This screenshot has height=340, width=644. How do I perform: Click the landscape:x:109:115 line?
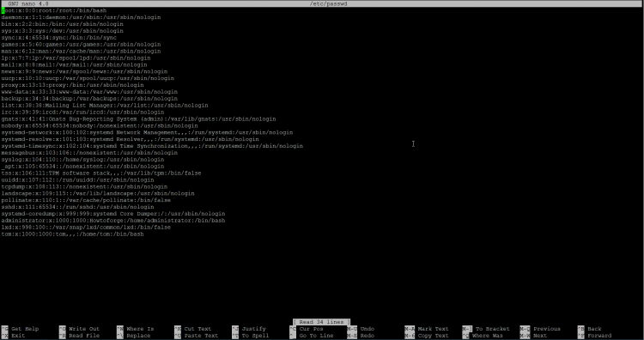coord(98,193)
